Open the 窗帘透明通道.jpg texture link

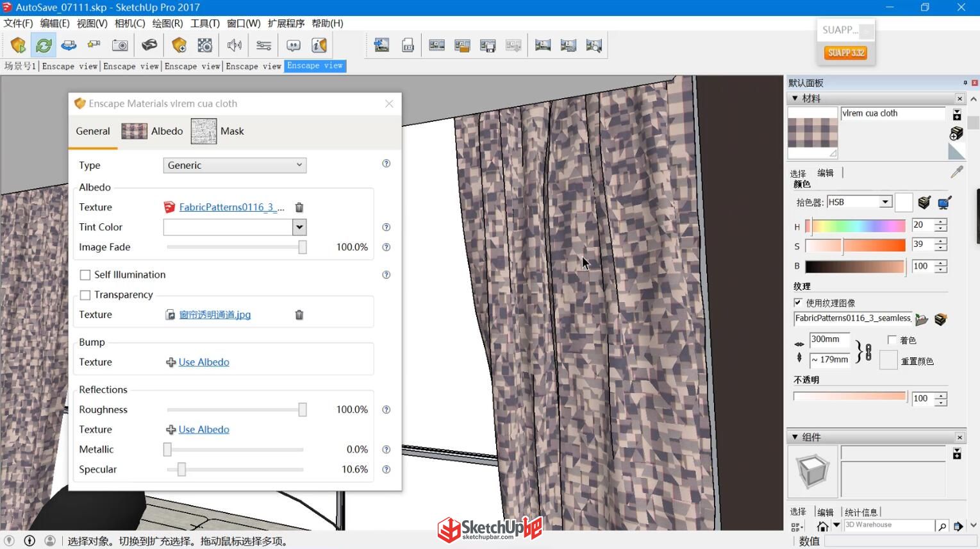point(215,315)
